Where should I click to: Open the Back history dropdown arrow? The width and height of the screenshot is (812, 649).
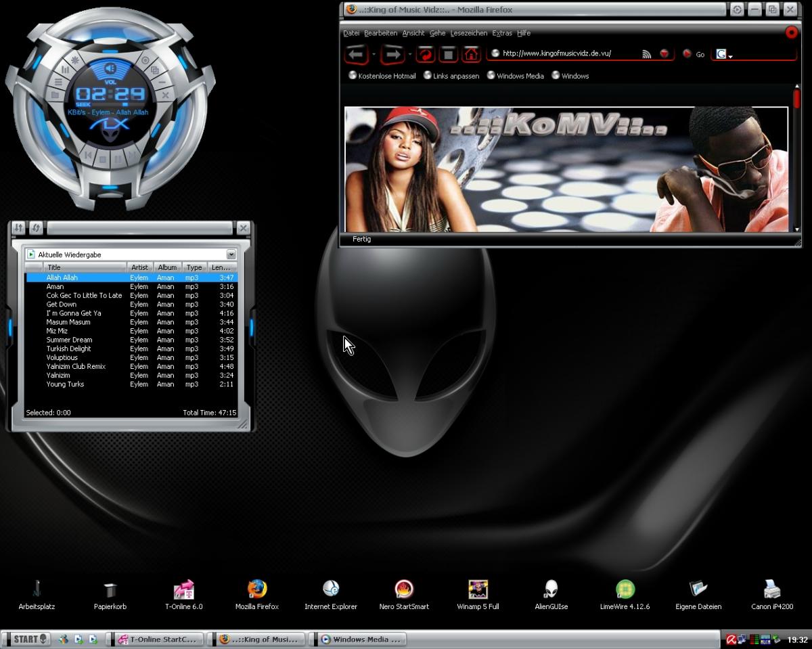point(374,54)
